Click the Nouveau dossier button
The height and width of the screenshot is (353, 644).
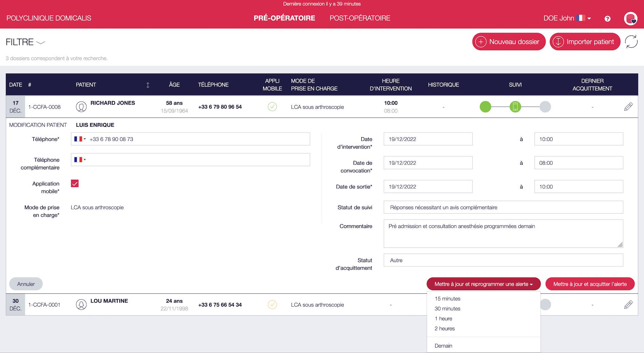coord(508,42)
